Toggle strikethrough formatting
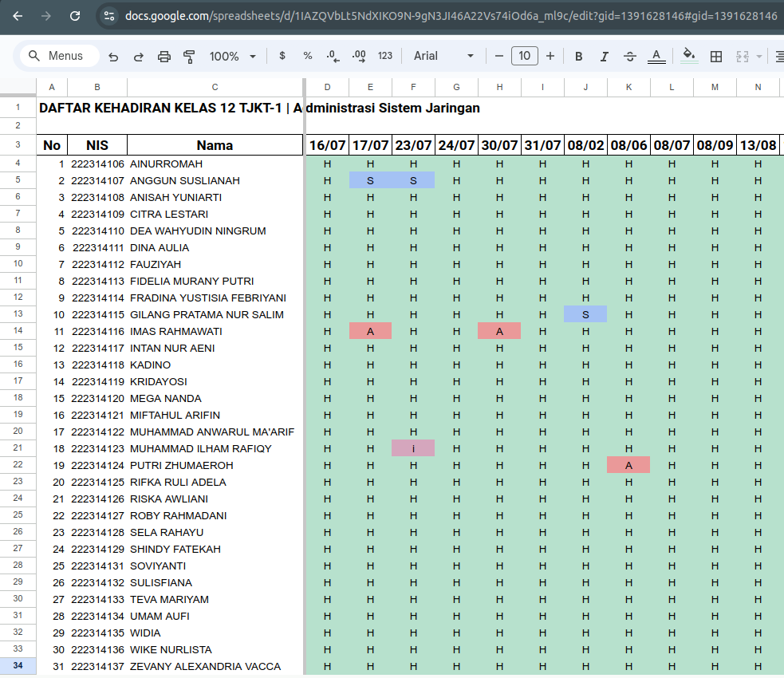This screenshot has width=784, height=678. [x=630, y=56]
